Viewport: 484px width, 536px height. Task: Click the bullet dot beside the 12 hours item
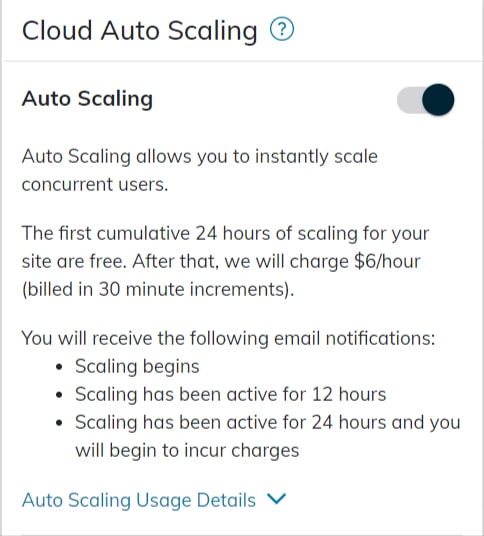tap(59, 395)
